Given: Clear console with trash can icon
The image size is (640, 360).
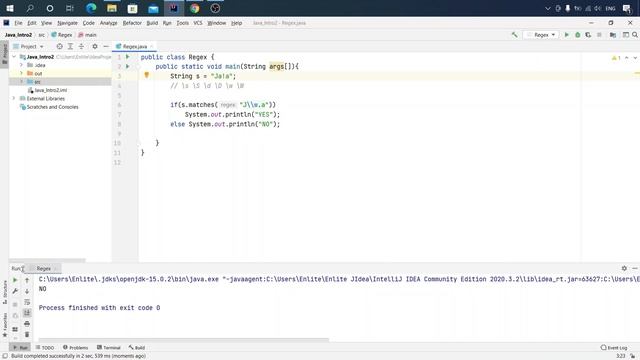Looking at the screenshot, I should point(27,335).
